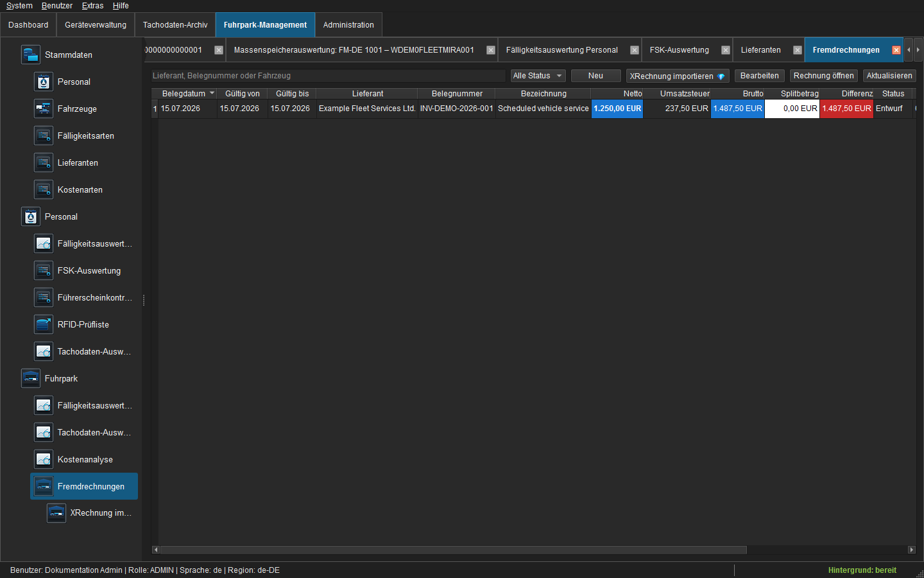Close the FSK-Auswertung tab
This screenshot has width=924, height=578.
(726, 50)
